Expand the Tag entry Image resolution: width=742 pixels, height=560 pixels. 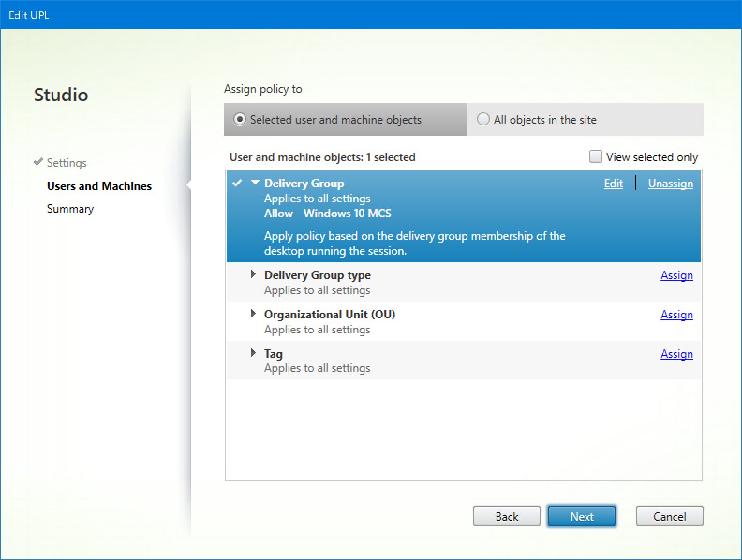[x=253, y=353]
